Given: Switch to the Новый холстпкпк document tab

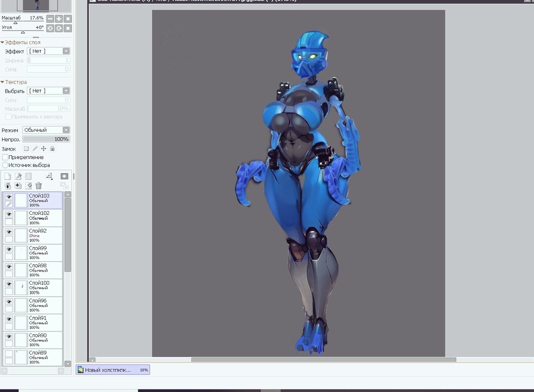Looking at the screenshot, I should pos(113,370).
